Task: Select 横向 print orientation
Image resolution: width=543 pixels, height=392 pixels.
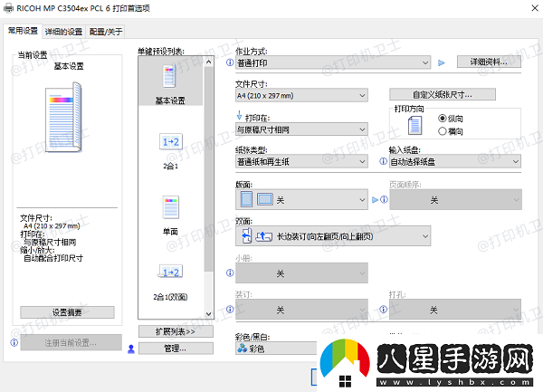Action: click(x=443, y=131)
